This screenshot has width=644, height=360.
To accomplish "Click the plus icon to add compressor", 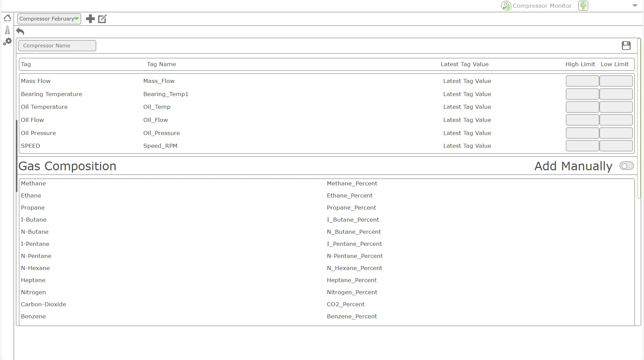I will pyautogui.click(x=90, y=19).
